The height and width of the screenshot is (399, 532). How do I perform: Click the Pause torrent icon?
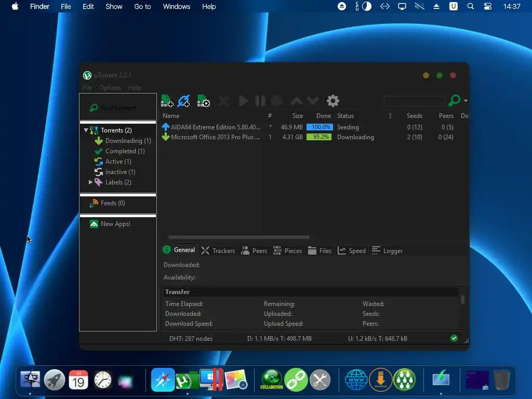tap(260, 101)
